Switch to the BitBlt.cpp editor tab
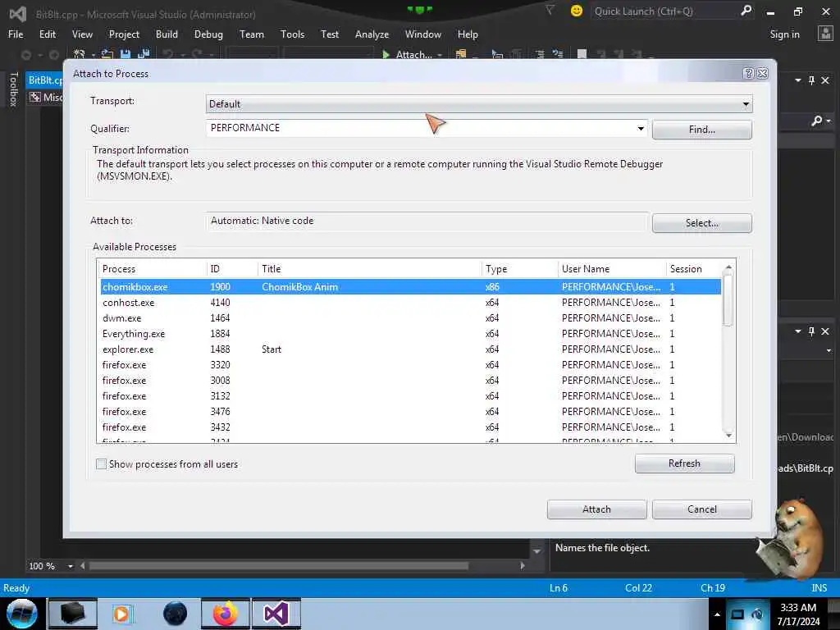840x630 pixels. click(x=45, y=80)
